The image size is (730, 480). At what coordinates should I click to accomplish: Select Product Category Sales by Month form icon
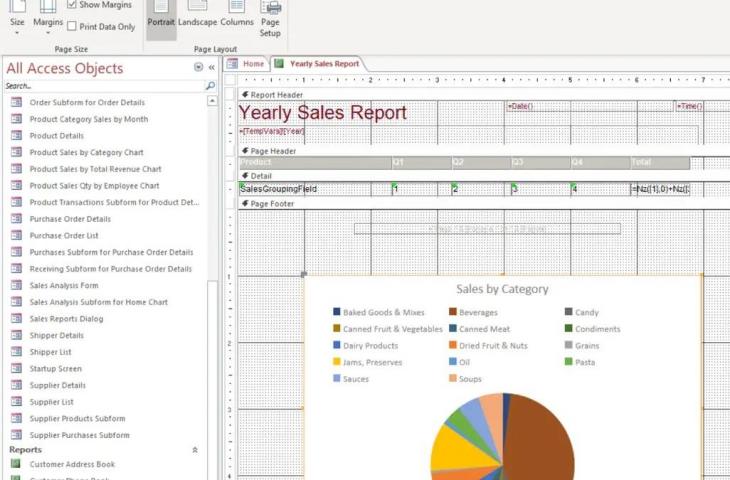(16, 119)
